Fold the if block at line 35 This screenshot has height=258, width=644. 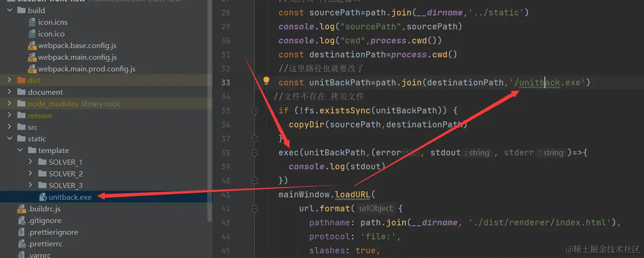pos(254,111)
